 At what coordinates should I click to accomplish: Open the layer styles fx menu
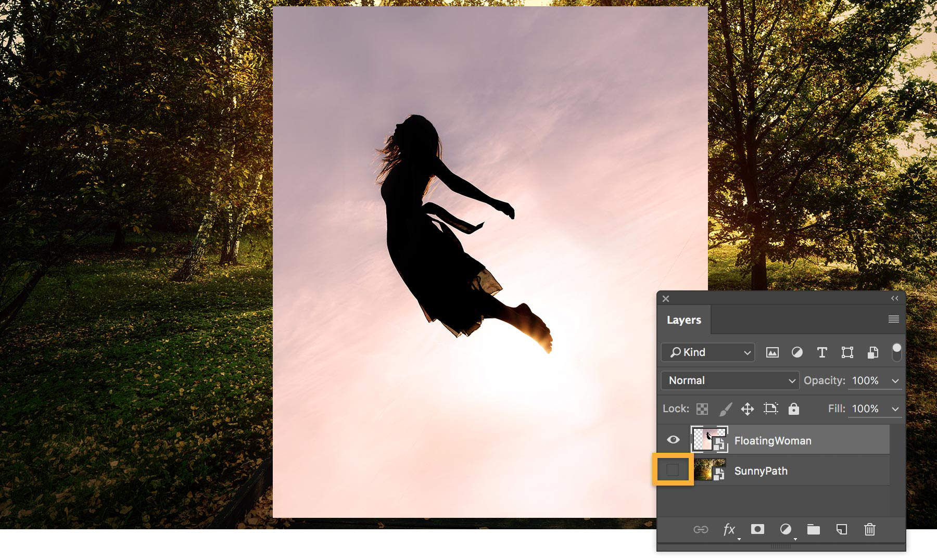click(729, 530)
